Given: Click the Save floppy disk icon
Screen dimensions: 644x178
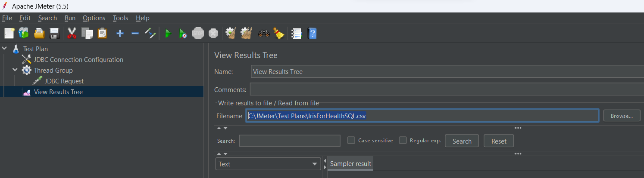Looking at the screenshot, I should point(54,34).
